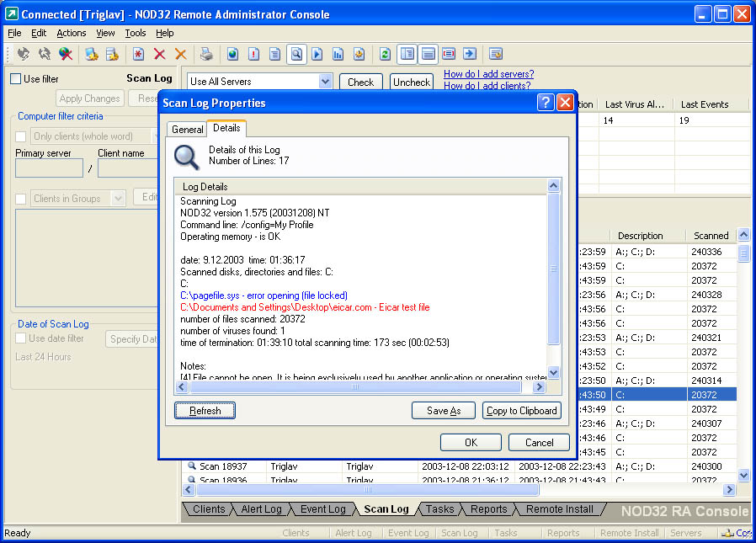Open Tasks via play-arrow page toolbar icon

(317, 54)
